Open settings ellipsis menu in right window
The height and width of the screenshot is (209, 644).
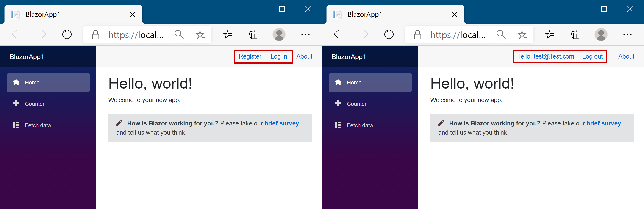coord(627,34)
